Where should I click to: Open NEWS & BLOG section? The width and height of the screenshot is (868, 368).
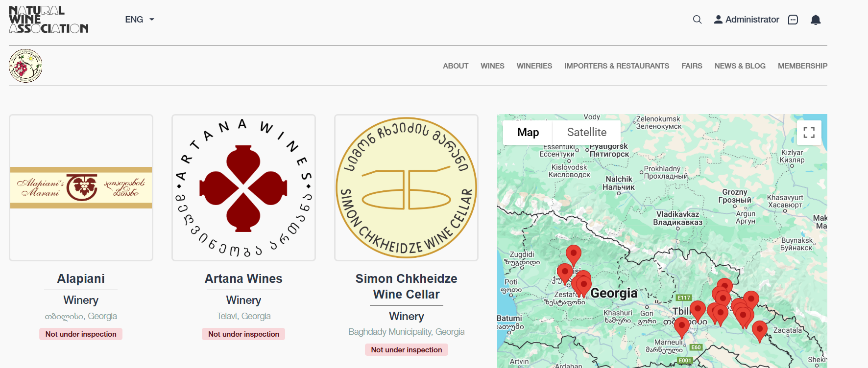[x=740, y=66]
